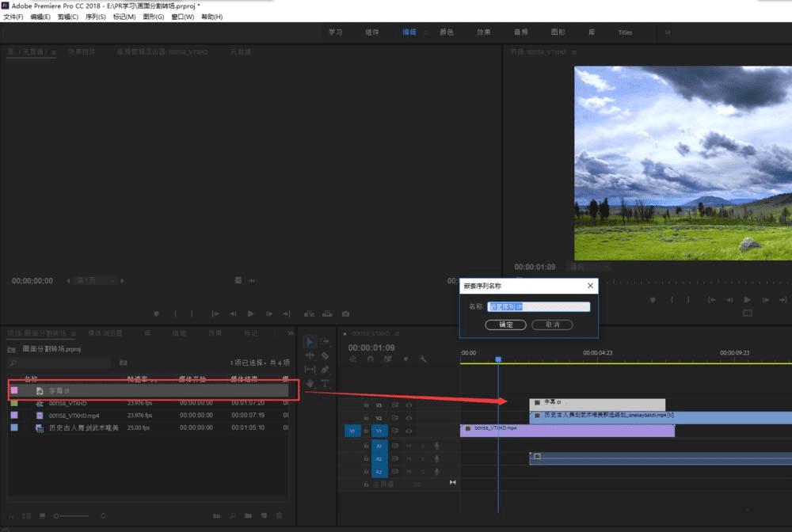
Task: Select the Type text tool
Action: [x=325, y=383]
